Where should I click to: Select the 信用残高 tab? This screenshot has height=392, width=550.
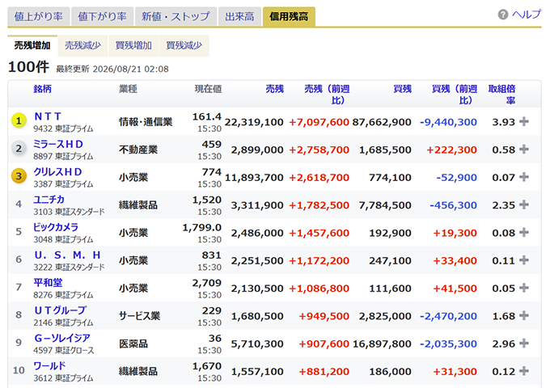coord(289,16)
